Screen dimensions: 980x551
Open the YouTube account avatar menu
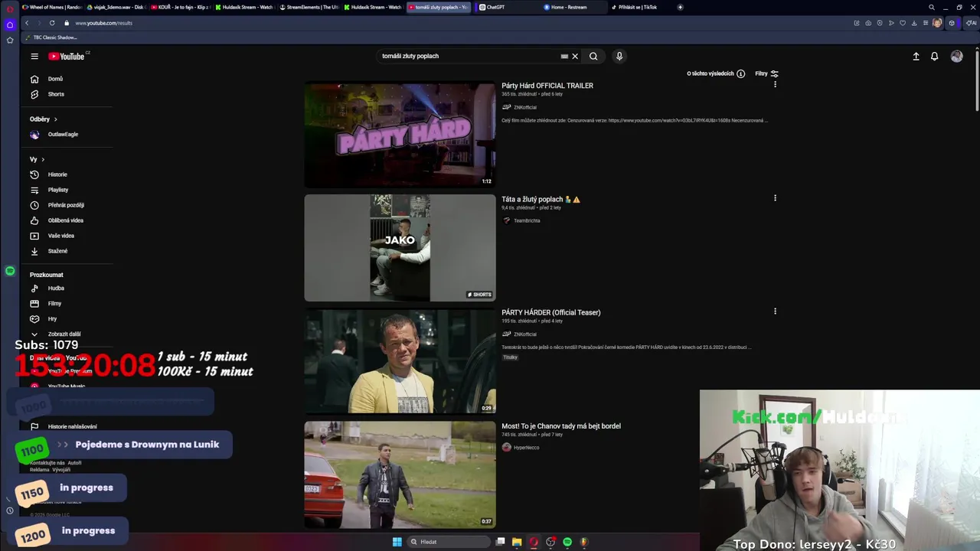click(957, 57)
